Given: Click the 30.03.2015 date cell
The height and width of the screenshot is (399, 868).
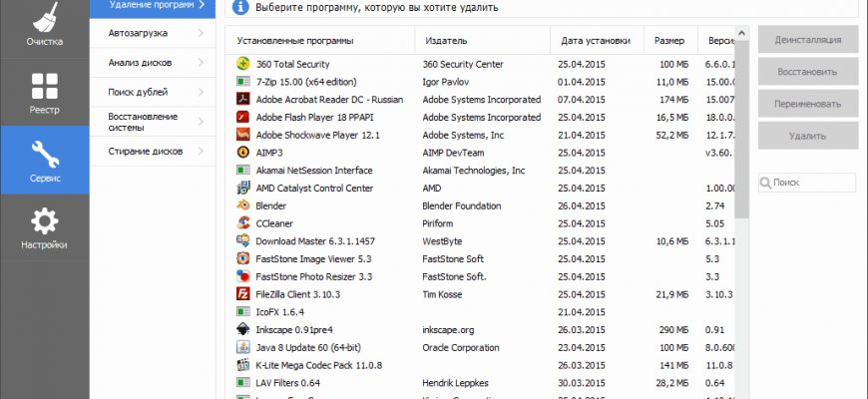Looking at the screenshot, I should click(582, 383).
